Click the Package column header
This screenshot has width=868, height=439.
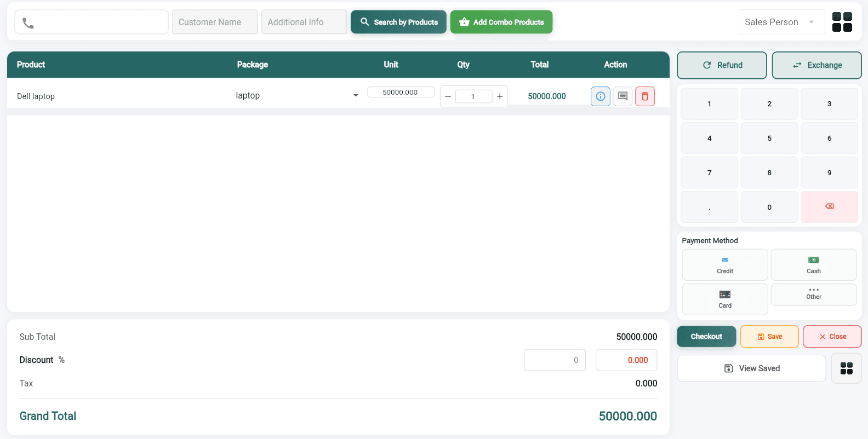(253, 65)
